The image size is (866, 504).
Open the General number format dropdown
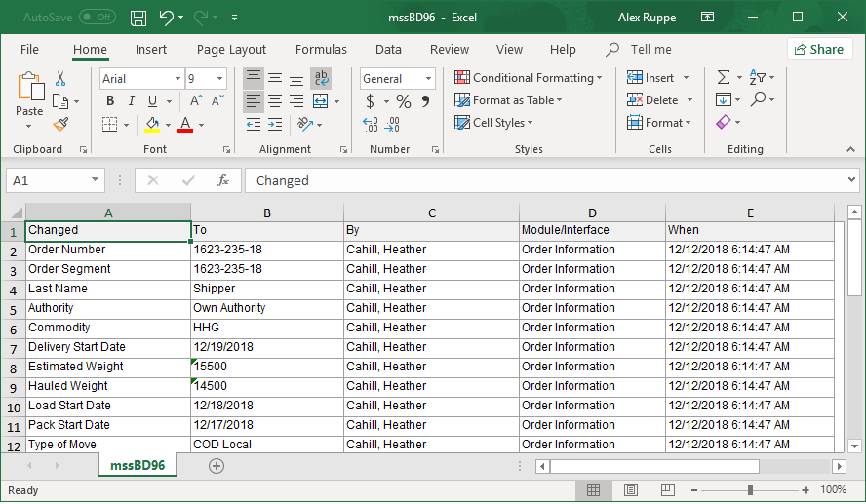point(429,79)
